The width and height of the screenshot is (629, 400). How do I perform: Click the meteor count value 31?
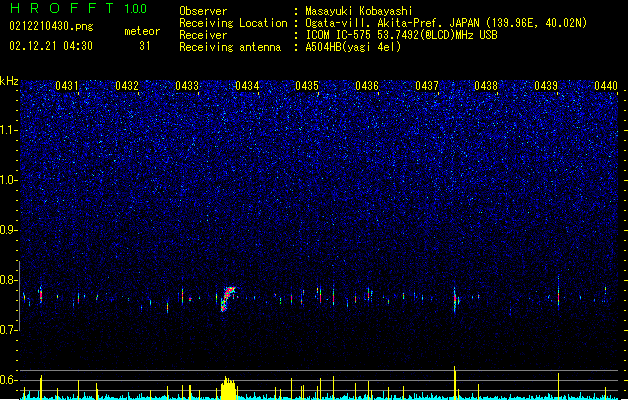(145, 46)
